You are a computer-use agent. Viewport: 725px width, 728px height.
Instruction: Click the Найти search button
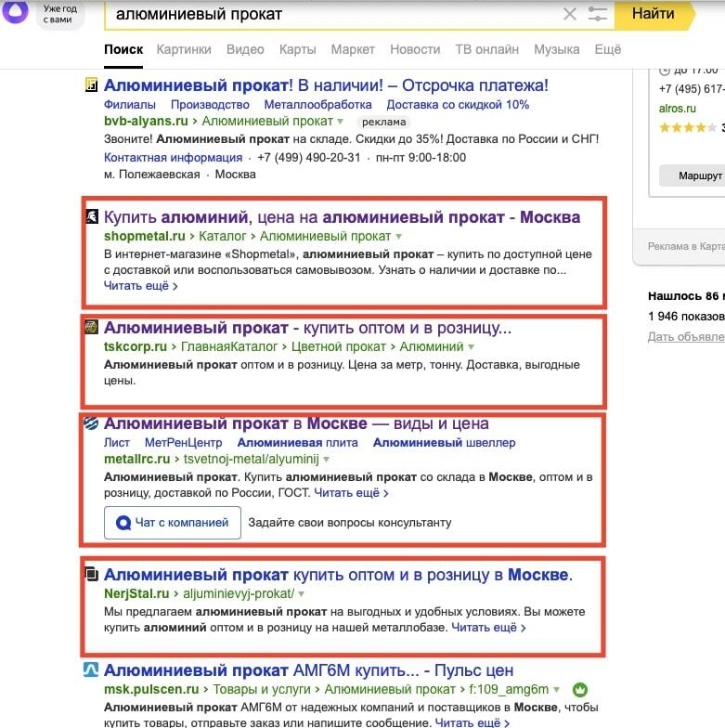[x=654, y=14]
